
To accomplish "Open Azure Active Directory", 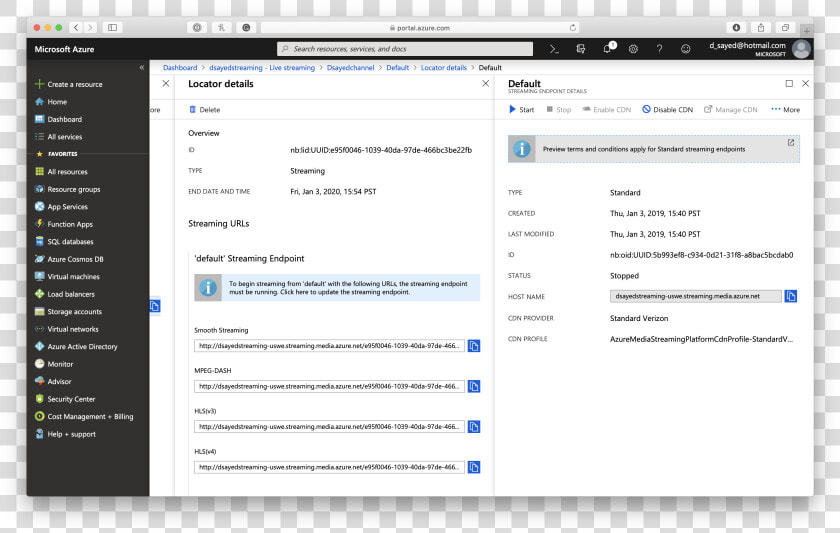I will click(x=76, y=347).
